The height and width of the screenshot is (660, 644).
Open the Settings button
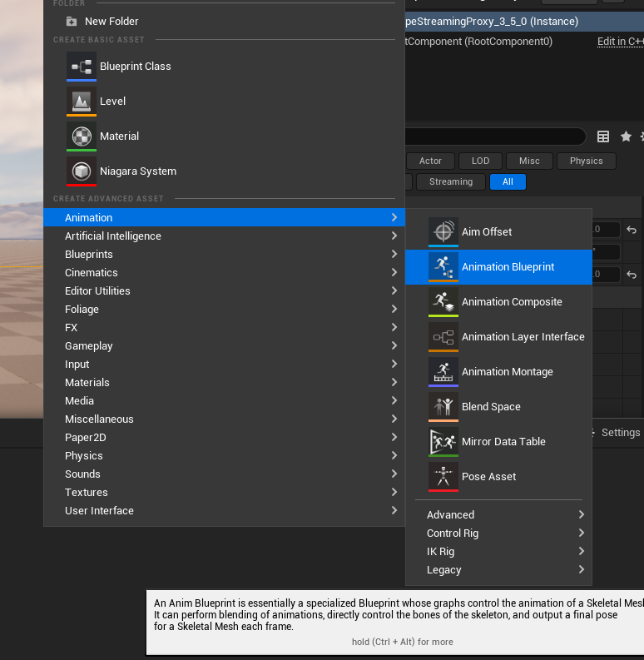click(616, 432)
